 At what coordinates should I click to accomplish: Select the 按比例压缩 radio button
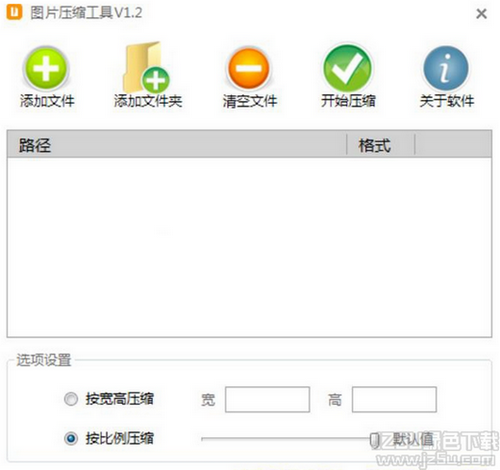coord(71,438)
